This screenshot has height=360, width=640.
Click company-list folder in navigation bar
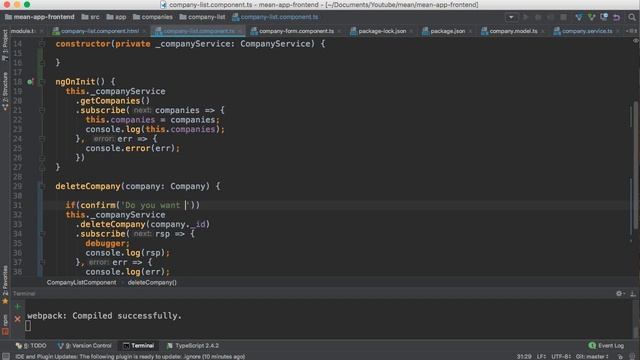click(x=202, y=17)
